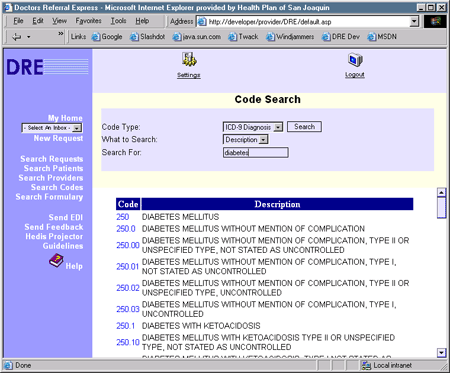Open the Code Type dropdown

pos(278,127)
